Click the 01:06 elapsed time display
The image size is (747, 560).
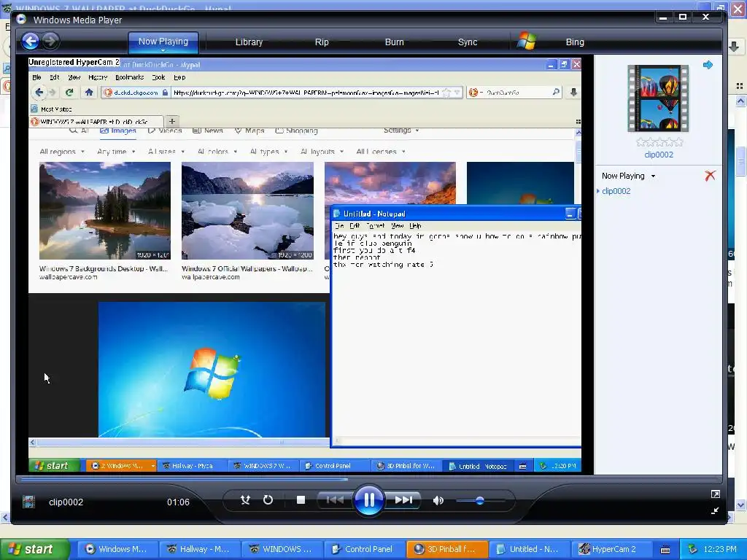coord(178,502)
